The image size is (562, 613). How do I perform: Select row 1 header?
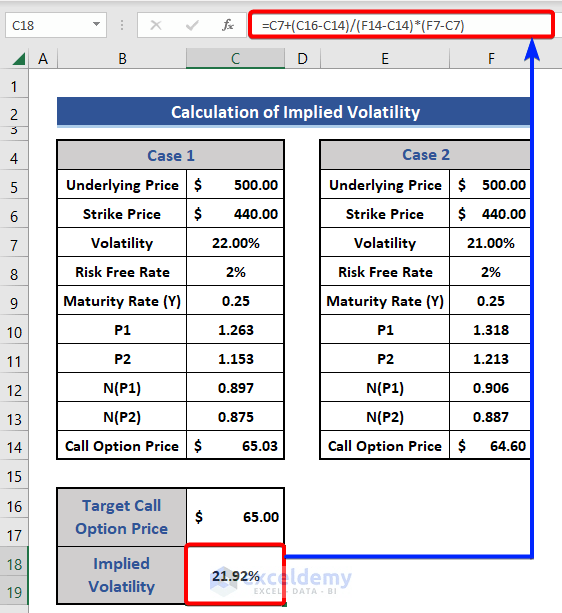click(14, 86)
